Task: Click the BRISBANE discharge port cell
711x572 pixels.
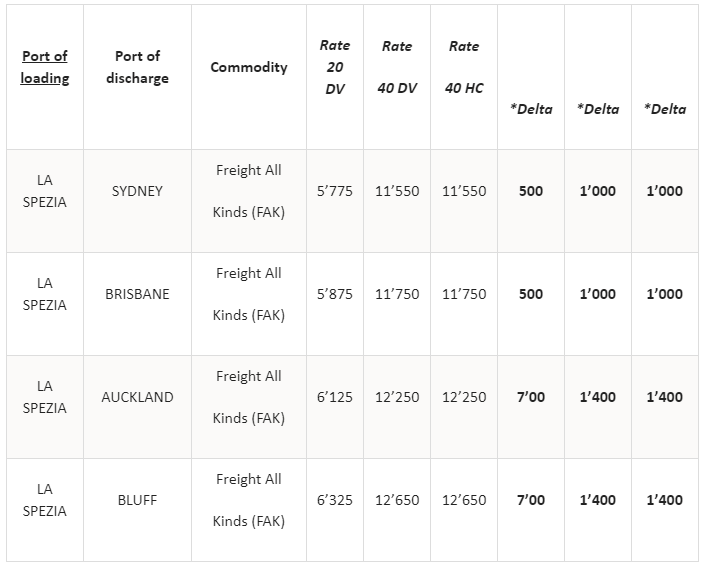Action: tap(137, 294)
